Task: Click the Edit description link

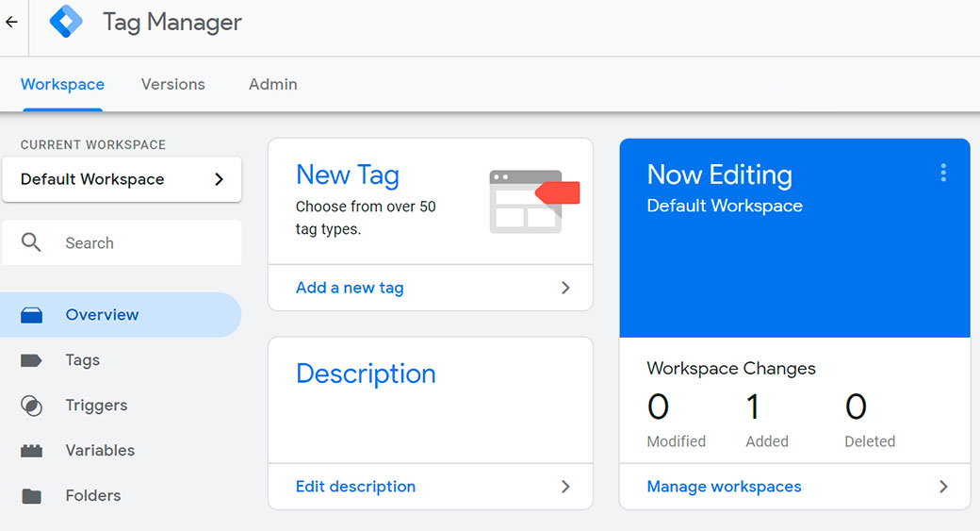Action: pyautogui.click(x=355, y=487)
